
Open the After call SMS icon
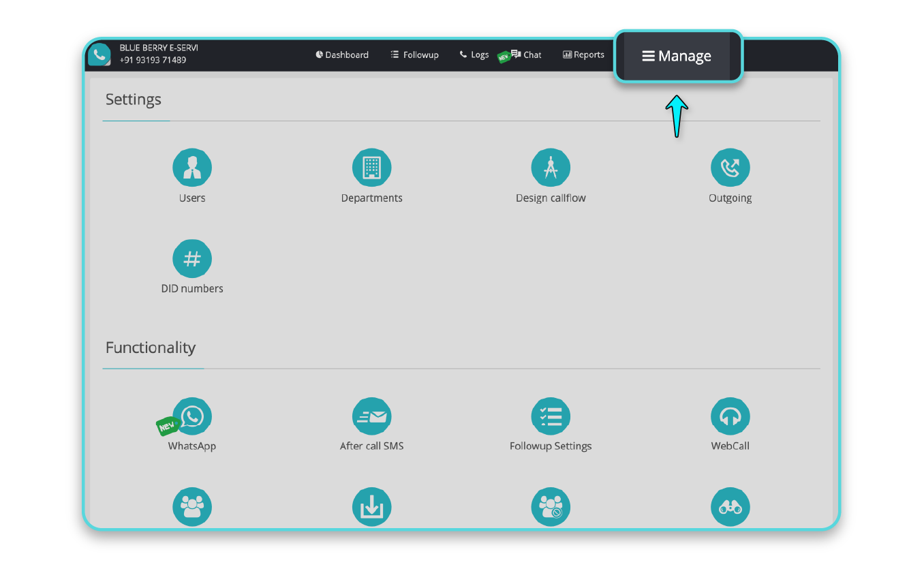(372, 416)
